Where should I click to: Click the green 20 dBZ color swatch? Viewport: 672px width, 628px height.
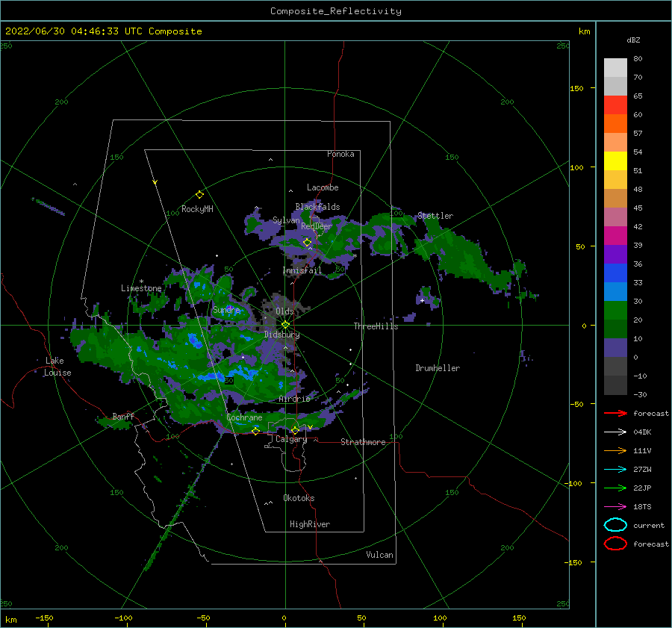point(615,310)
